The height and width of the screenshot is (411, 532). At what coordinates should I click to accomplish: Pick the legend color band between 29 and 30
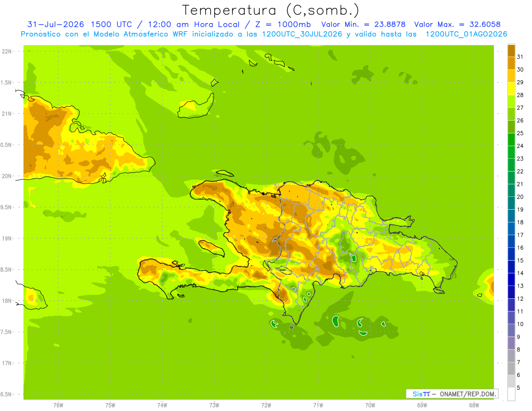(x=511, y=76)
